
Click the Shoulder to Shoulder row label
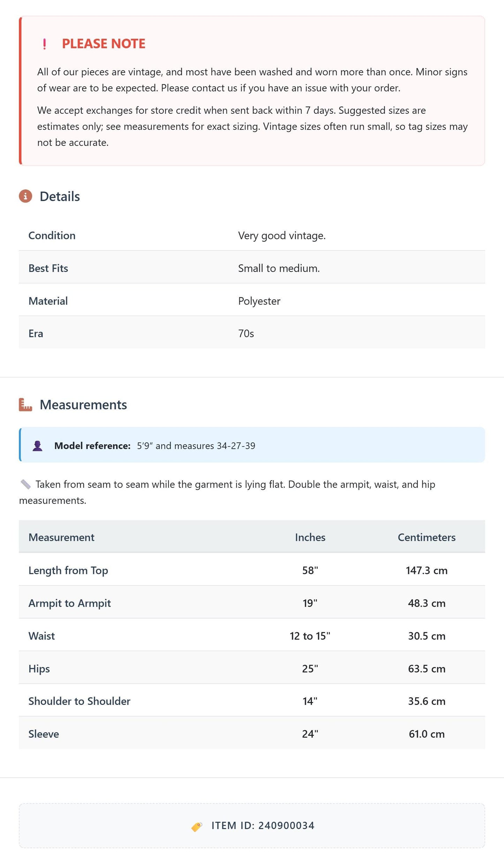pyautogui.click(x=80, y=701)
